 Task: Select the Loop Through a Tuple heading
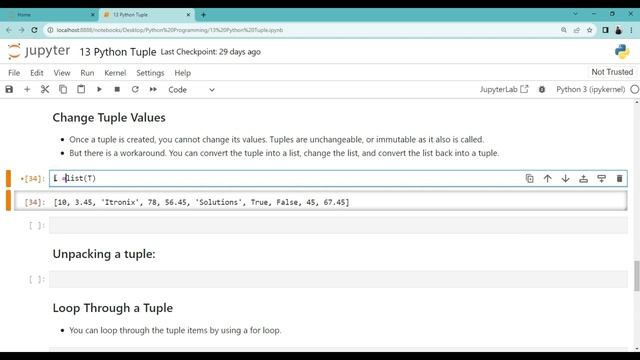113,308
